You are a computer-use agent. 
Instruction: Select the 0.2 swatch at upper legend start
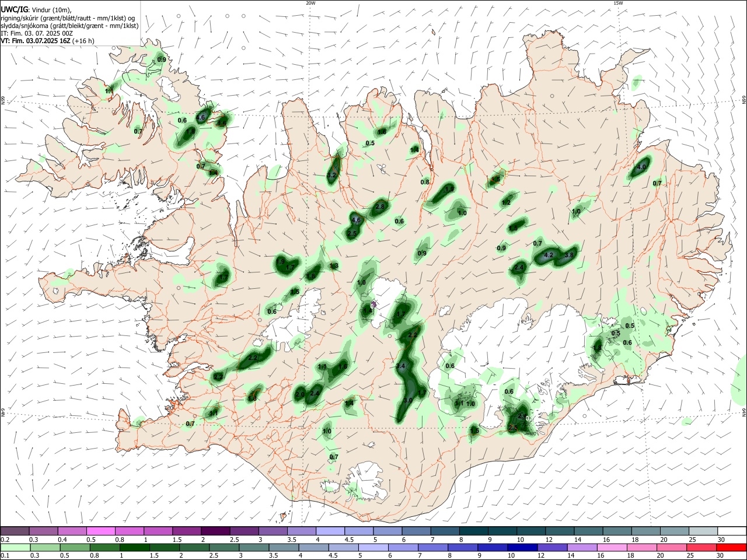(15, 531)
